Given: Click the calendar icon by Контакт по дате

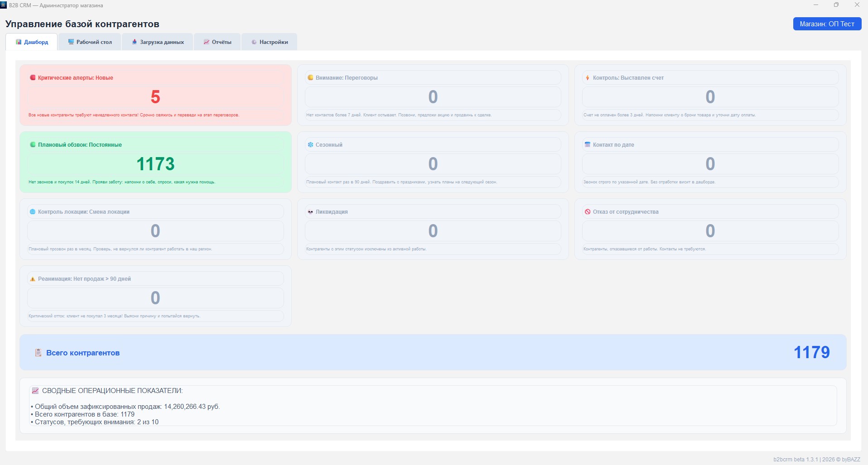Looking at the screenshot, I should tap(588, 144).
